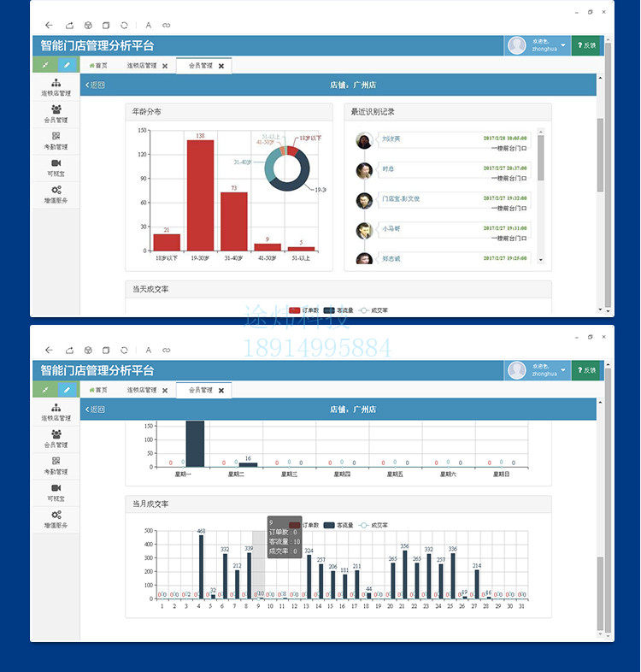Click green pin button in 当月成交率 window

pyautogui.click(x=44, y=390)
